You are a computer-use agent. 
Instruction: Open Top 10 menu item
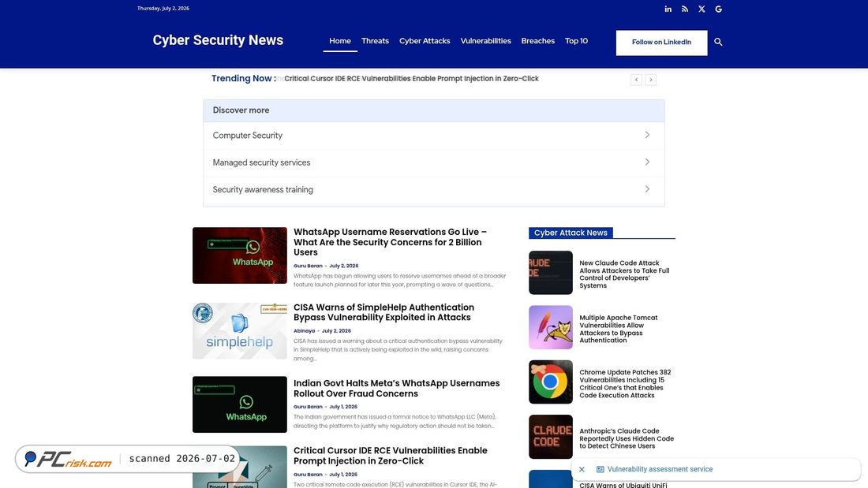point(576,41)
